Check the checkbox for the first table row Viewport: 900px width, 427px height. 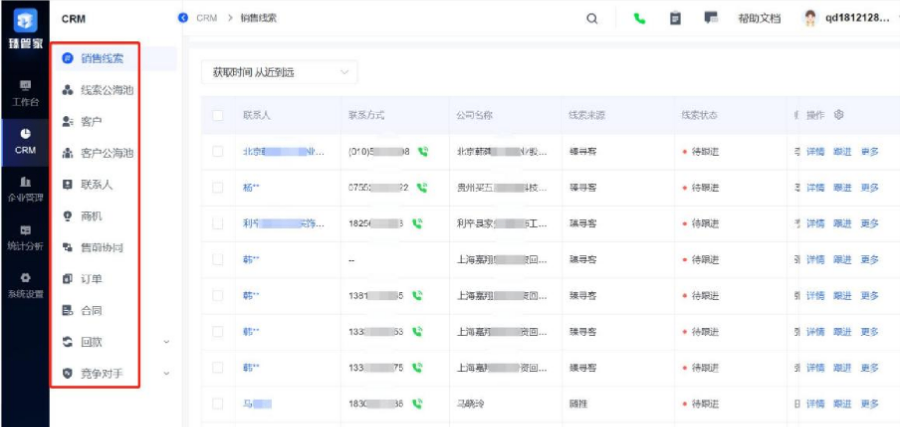pos(218,152)
